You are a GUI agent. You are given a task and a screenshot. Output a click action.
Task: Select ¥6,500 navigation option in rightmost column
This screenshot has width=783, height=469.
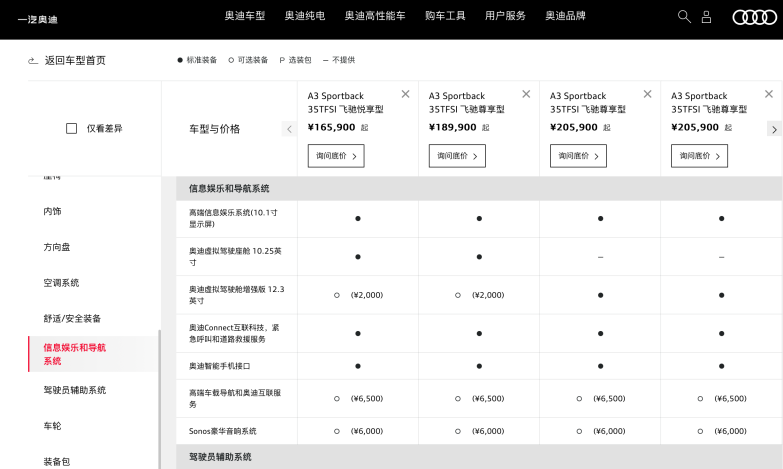coord(701,399)
